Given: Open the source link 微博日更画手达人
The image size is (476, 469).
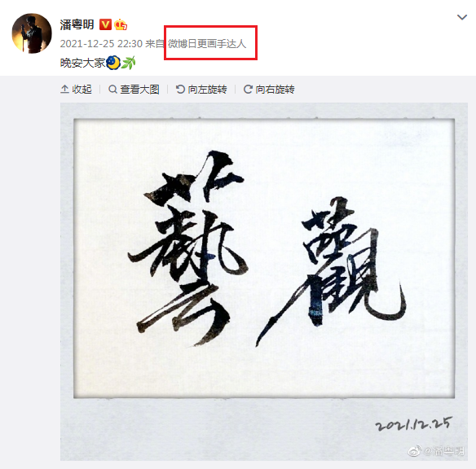Looking at the screenshot, I should 207,44.
